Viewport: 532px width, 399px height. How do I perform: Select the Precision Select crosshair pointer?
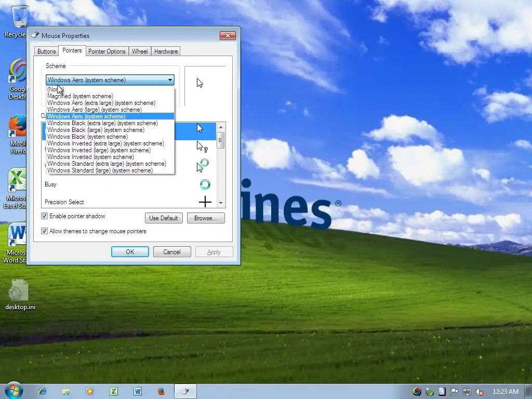coord(205,202)
